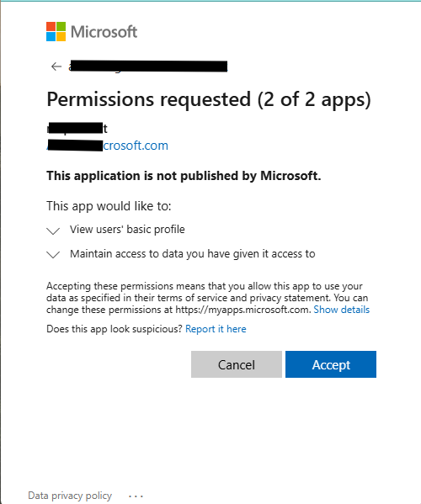Go back using the left arrow icon

(56, 66)
